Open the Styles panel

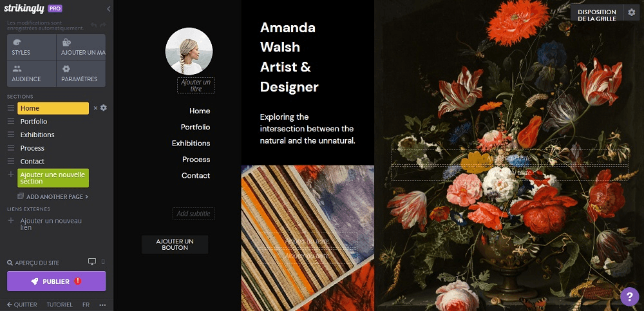click(31, 47)
